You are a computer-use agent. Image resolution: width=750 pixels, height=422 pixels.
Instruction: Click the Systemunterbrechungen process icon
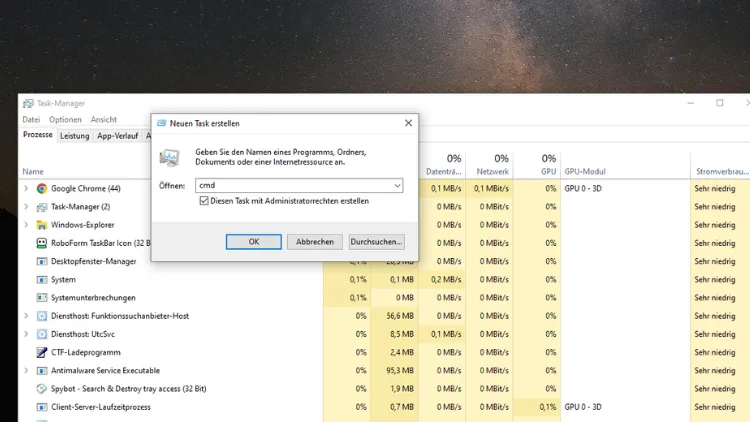pos(42,298)
